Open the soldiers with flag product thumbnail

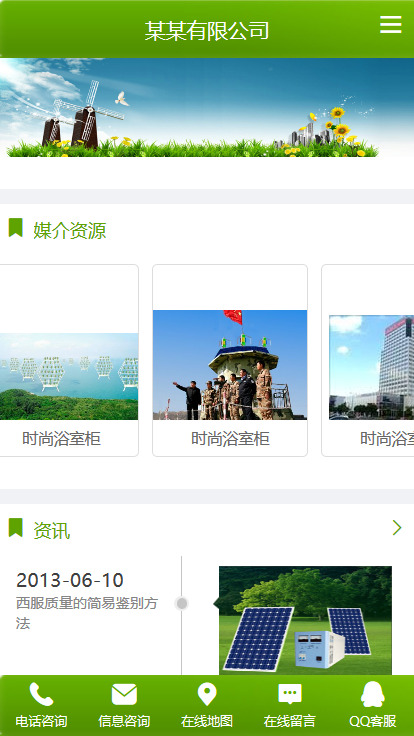(x=230, y=365)
